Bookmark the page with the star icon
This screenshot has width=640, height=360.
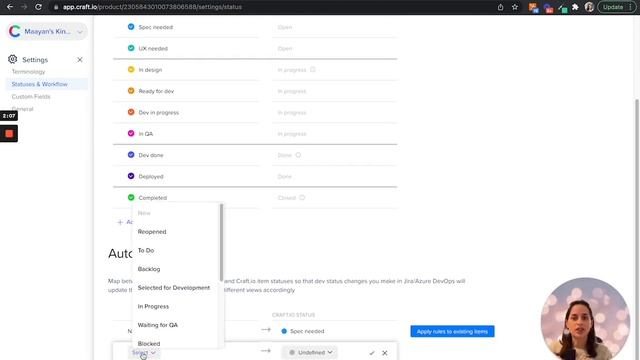(x=515, y=7)
